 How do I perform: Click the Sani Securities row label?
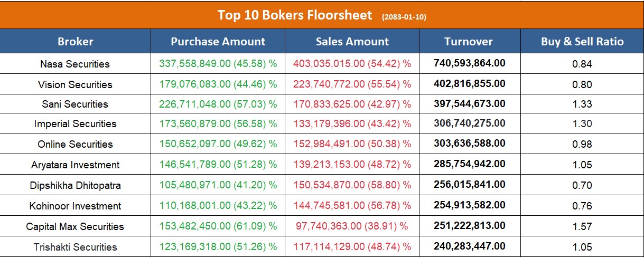point(75,104)
